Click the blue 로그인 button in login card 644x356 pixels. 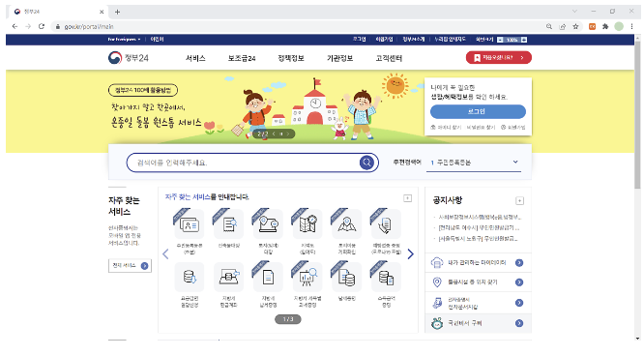pos(478,111)
